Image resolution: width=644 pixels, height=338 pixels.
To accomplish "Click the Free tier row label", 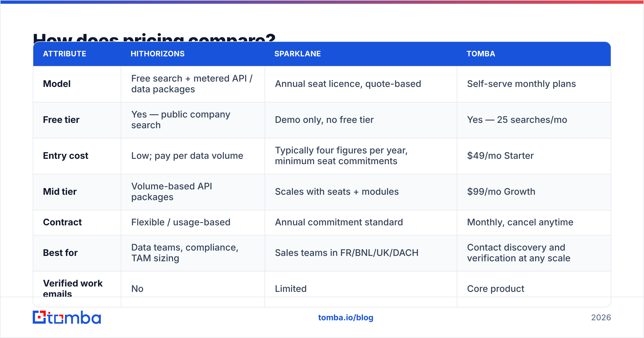I will [x=61, y=120].
